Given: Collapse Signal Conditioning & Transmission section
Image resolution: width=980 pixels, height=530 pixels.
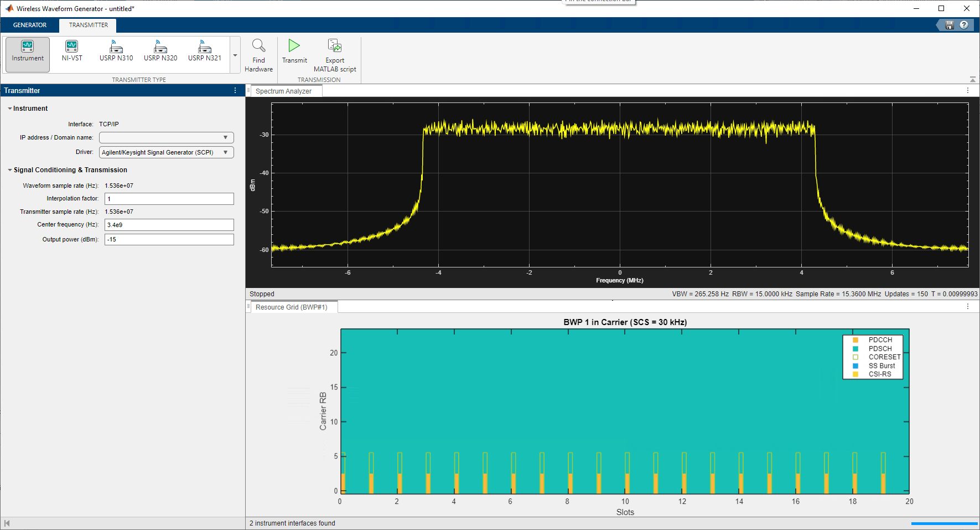Looking at the screenshot, I should point(10,170).
